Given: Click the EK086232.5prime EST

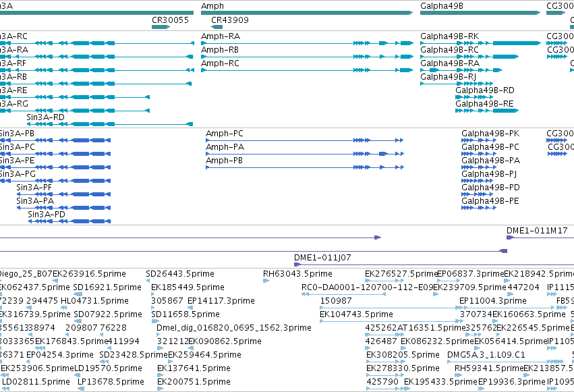Looking at the screenshot, I should pos(404,348).
